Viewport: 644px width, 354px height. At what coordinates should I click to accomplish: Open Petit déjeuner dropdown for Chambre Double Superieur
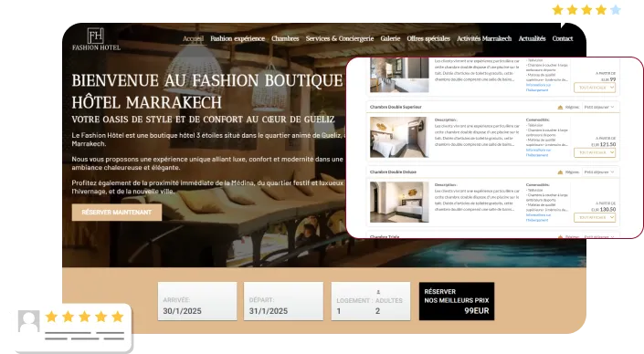tap(599, 107)
